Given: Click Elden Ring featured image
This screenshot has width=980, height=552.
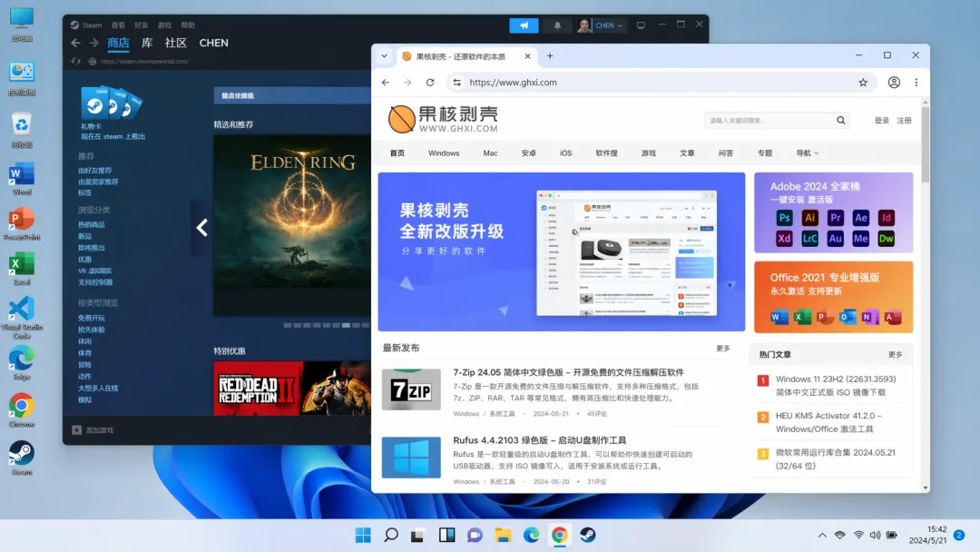Looking at the screenshot, I should 292,225.
